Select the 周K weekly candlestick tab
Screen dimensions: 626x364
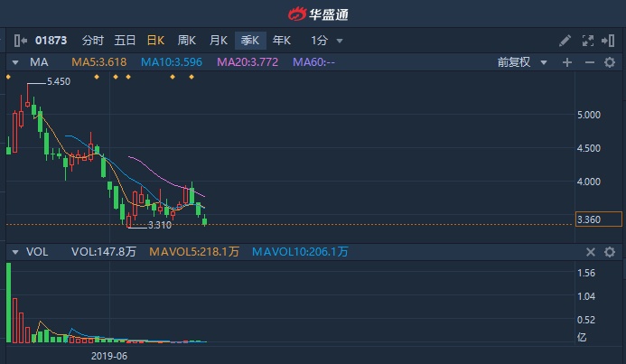pos(186,41)
